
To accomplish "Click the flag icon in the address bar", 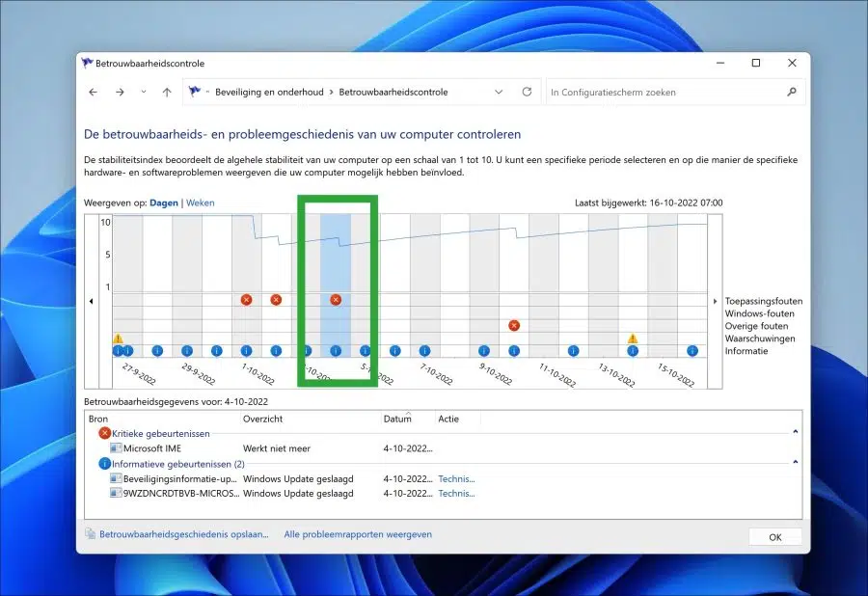I will pyautogui.click(x=194, y=92).
